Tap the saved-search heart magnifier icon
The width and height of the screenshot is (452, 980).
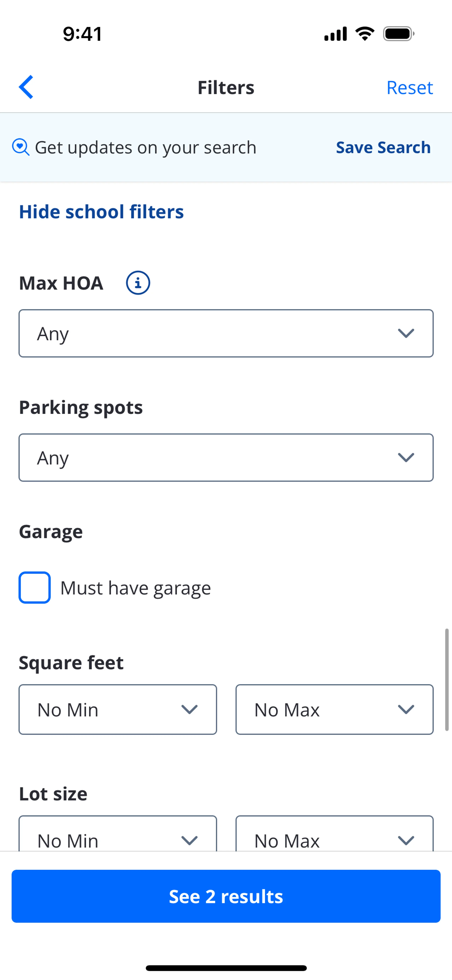coord(20,147)
